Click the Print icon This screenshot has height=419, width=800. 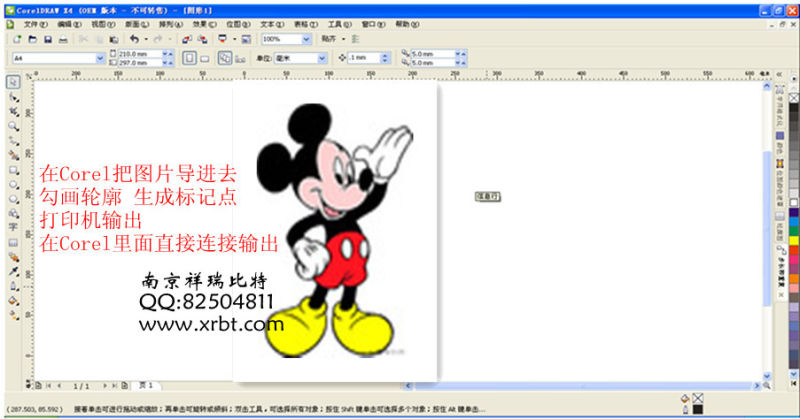[63, 39]
